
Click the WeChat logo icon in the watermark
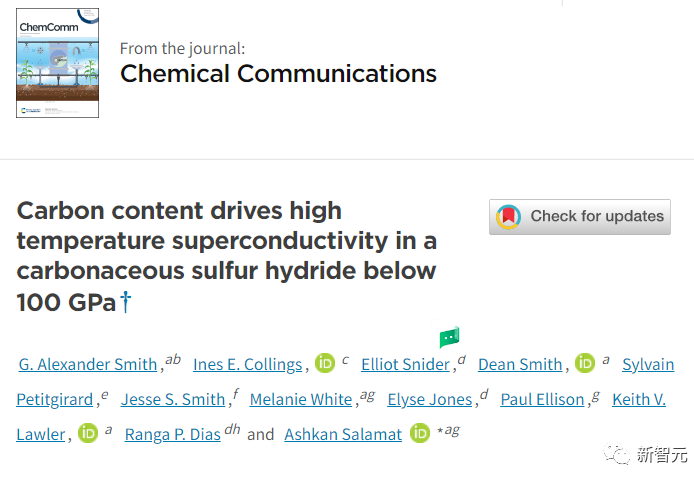pyautogui.click(x=618, y=455)
